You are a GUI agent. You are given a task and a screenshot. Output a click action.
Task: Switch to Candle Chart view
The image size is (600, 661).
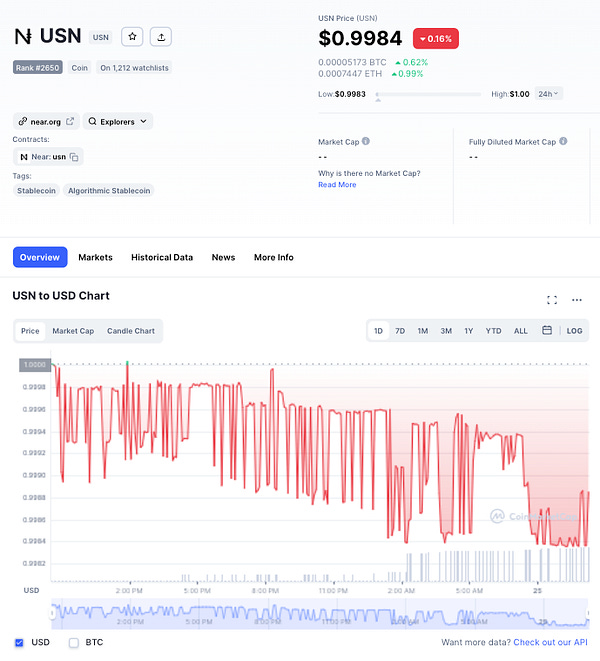click(131, 331)
